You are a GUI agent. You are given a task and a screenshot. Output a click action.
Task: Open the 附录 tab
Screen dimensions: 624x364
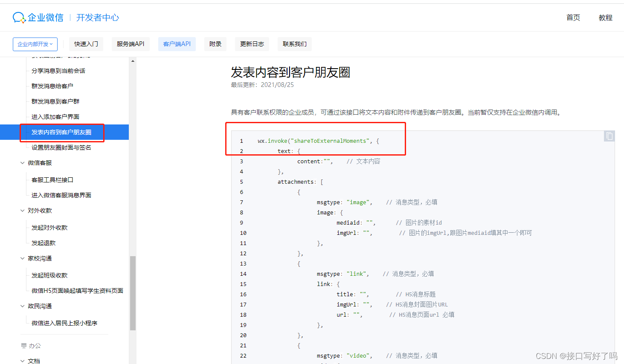tap(215, 44)
